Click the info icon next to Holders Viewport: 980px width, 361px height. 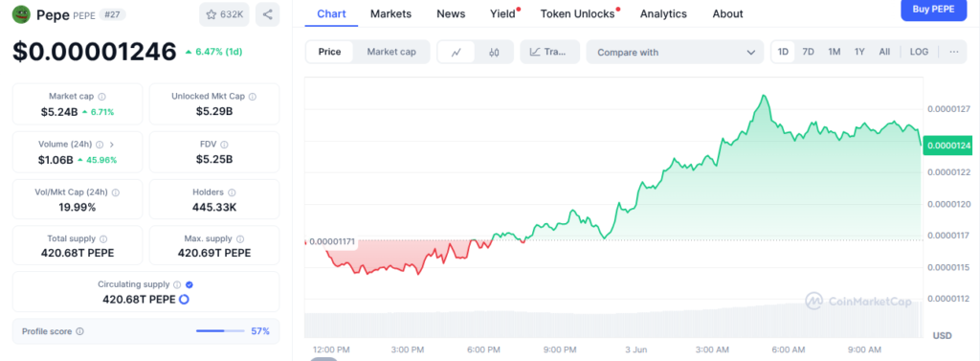pyautogui.click(x=232, y=192)
